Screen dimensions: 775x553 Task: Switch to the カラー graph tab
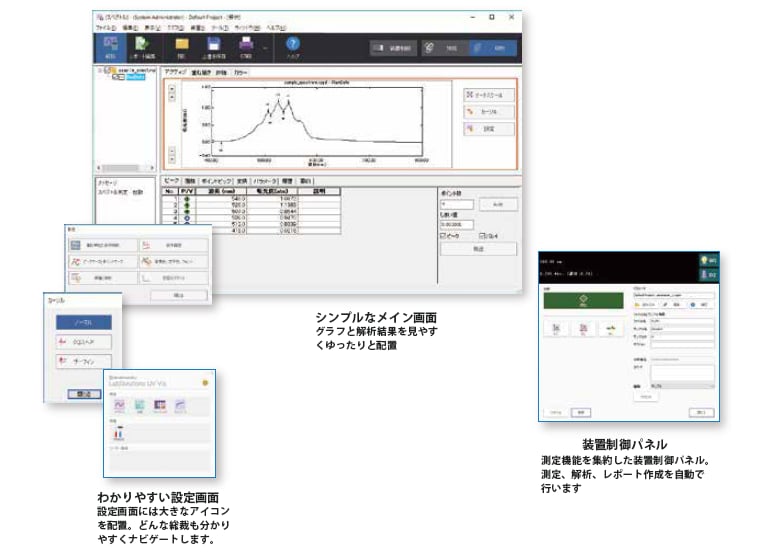(241, 72)
